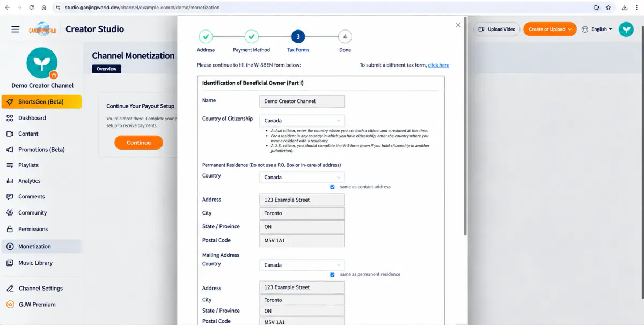Open ShortsGen (Beta) in sidebar
644x325 pixels.
pyautogui.click(x=41, y=102)
